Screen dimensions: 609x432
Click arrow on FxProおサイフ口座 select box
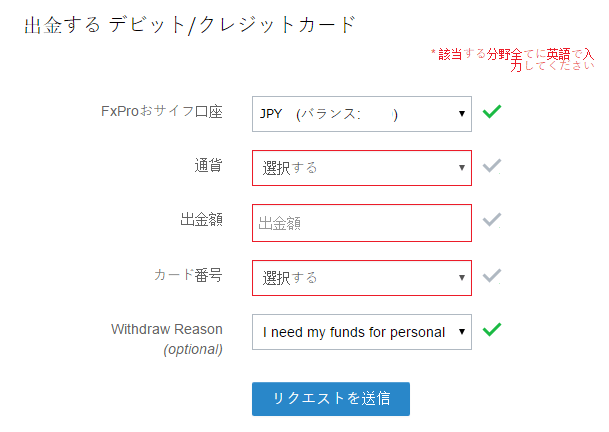point(462,114)
